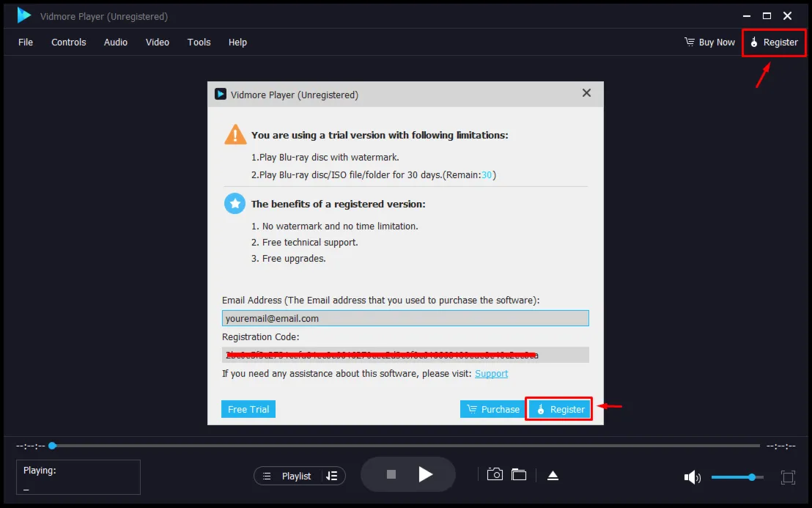The image size is (812, 508).
Task: Start playback with the play button
Action: 425,474
